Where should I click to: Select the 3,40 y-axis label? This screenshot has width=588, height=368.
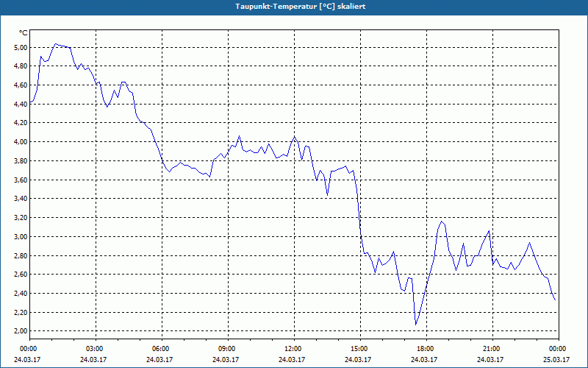21,198
